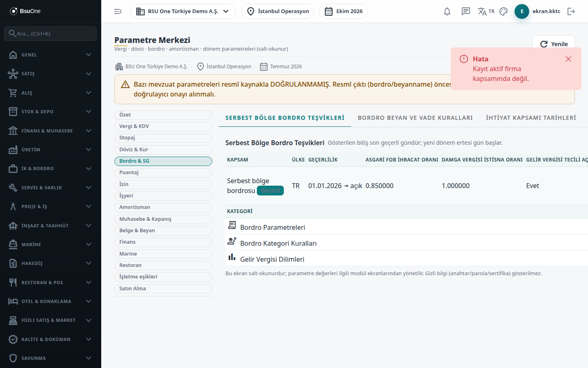Open the theme palette icon
The width and height of the screenshot is (588, 368).
point(503,11)
